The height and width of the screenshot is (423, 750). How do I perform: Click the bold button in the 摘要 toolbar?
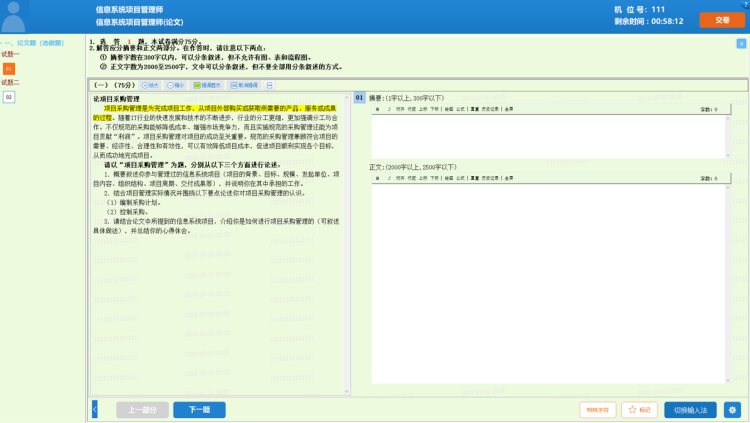click(x=376, y=108)
